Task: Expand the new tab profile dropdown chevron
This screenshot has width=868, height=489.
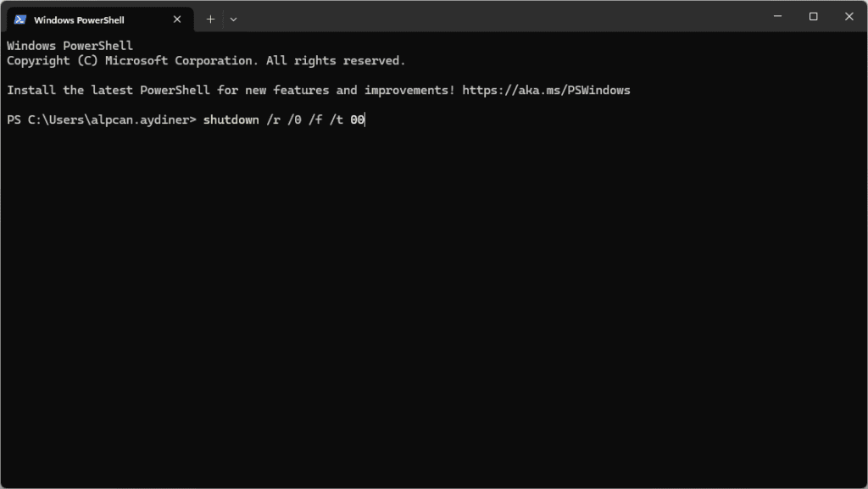Action: [x=233, y=19]
